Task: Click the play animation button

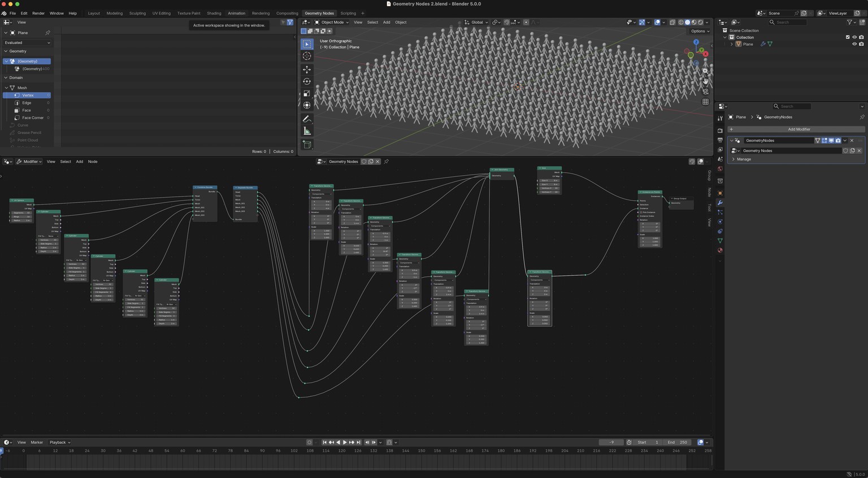Action: (345, 442)
